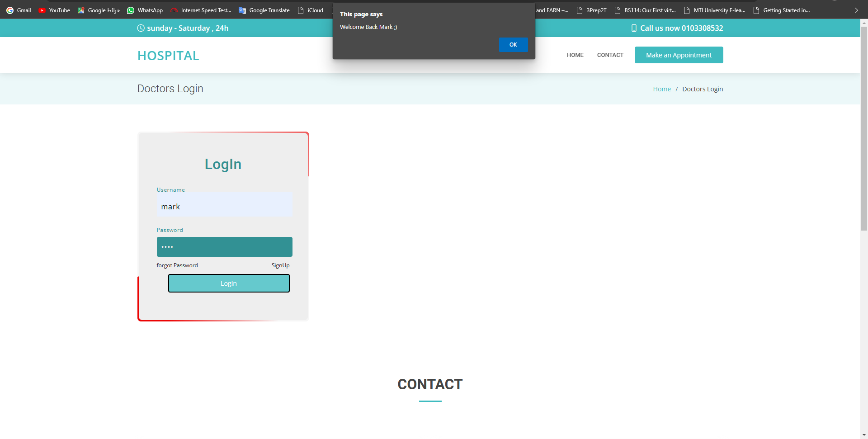The image size is (868, 439).
Task: Go to the HOME nav item
Action: click(575, 55)
